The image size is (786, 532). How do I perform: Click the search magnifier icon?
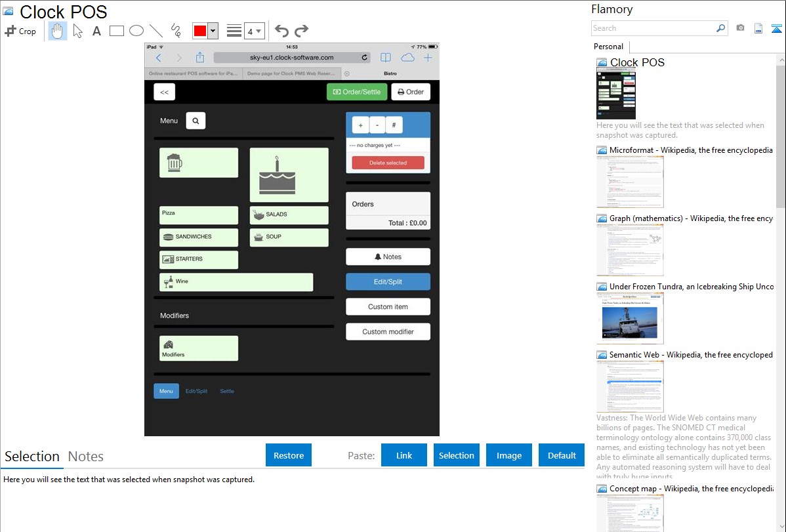721,28
